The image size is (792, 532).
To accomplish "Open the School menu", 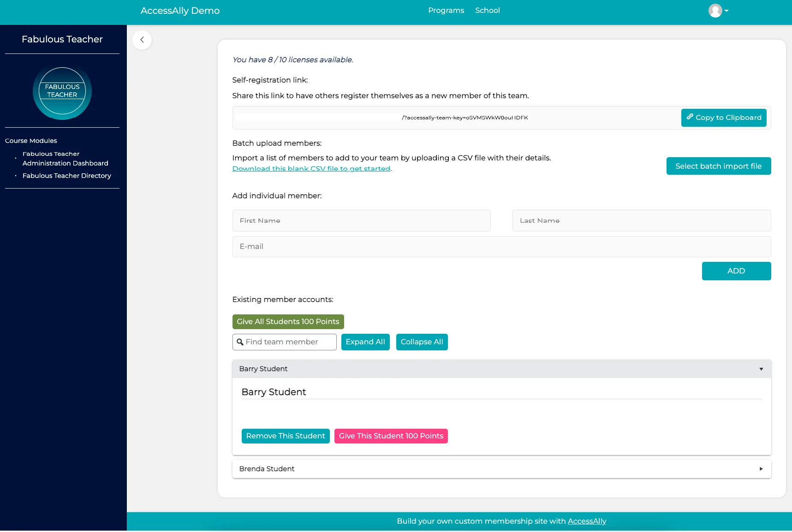I will 487,10.
